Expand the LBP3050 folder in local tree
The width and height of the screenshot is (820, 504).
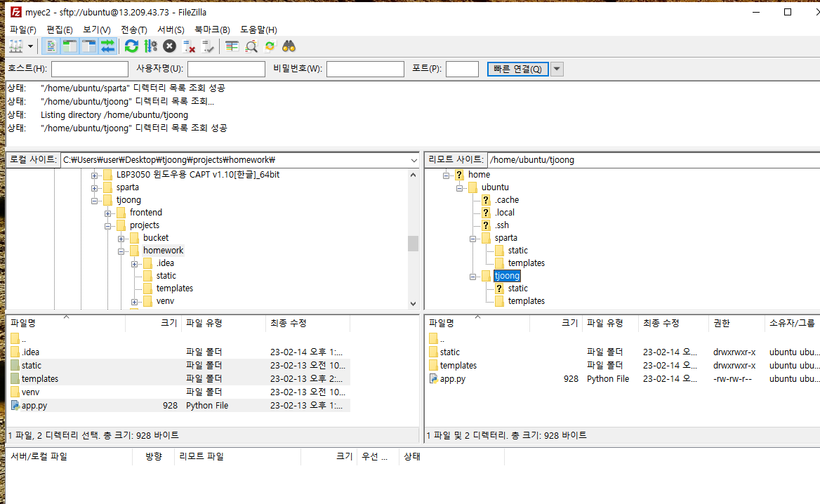[x=94, y=175]
